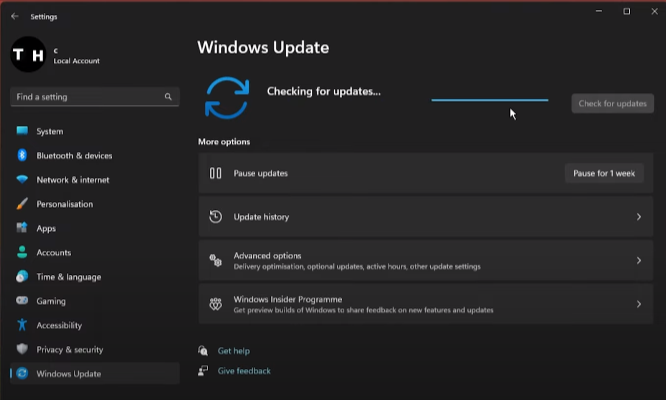This screenshot has width=666, height=400.
Task: Open Windows Insider Programme chevron arrow
Action: click(639, 304)
